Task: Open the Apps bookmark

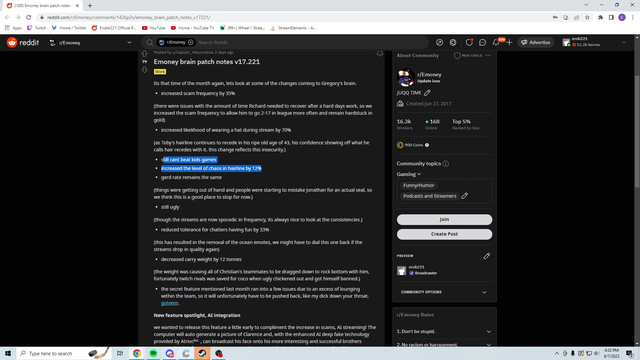Action: [13, 28]
